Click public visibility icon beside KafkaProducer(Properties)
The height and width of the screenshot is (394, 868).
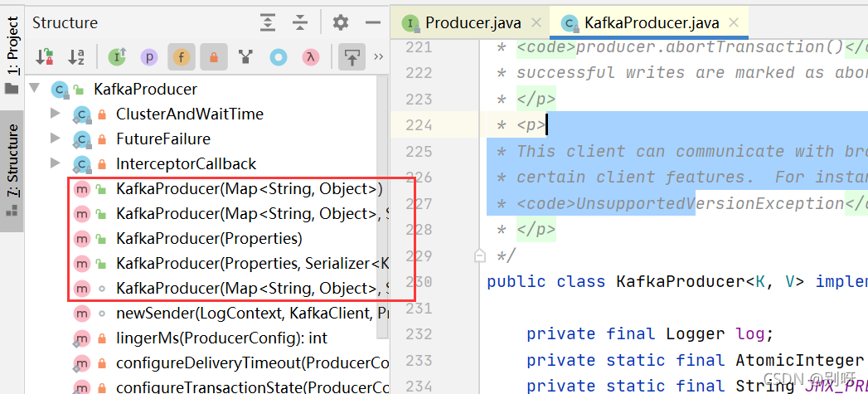click(101, 239)
